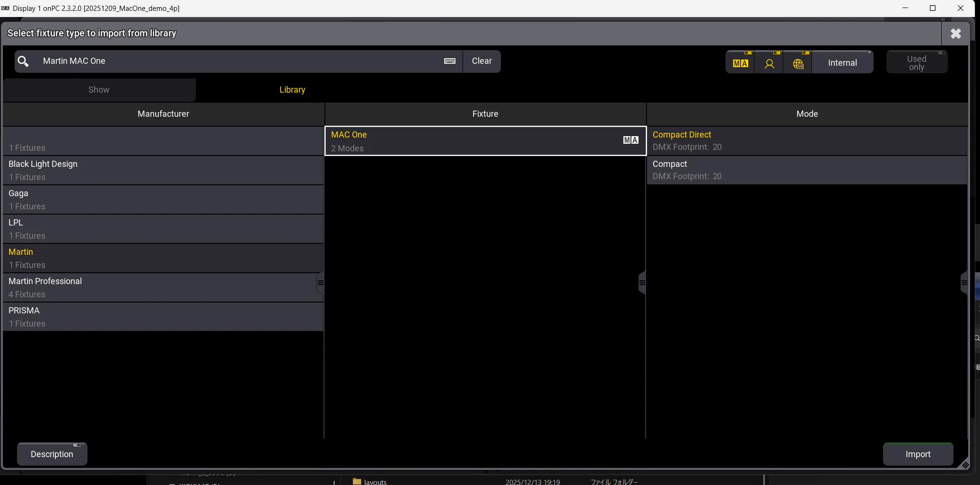This screenshot has width=980, height=485.
Task: Toggle the MA library source filter
Action: pyautogui.click(x=740, y=62)
